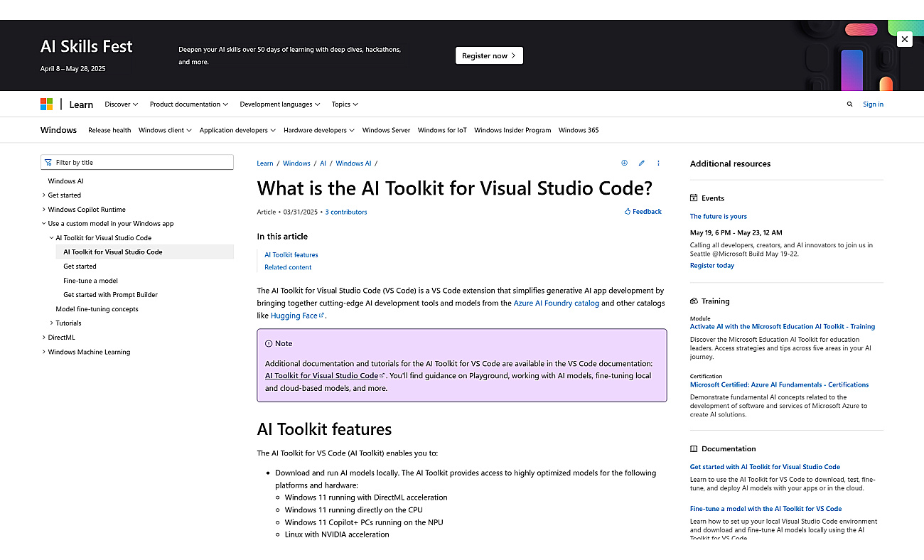Click the Feedback thumbs-up link
The width and height of the screenshot is (924, 560).
[643, 212]
